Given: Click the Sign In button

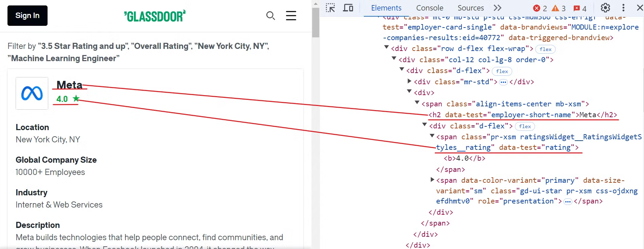Looking at the screenshot, I should click(x=28, y=16).
